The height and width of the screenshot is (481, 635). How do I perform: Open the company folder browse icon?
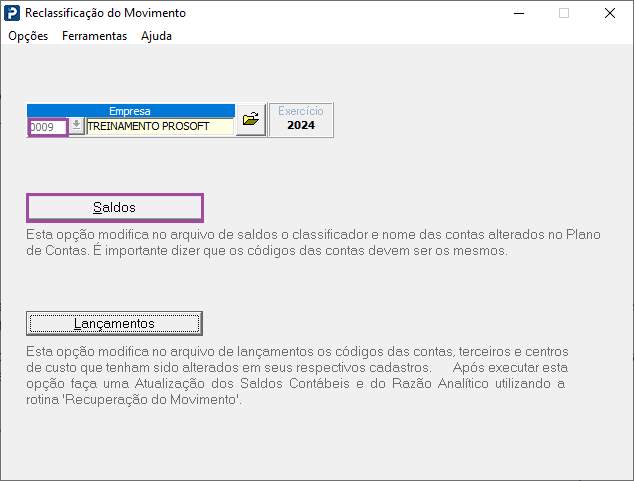pos(251,119)
